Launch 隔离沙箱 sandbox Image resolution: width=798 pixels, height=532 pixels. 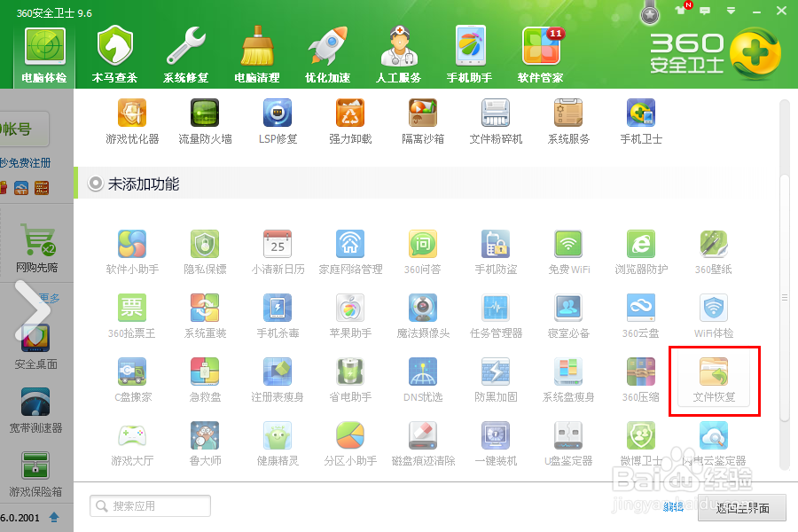[423, 121]
